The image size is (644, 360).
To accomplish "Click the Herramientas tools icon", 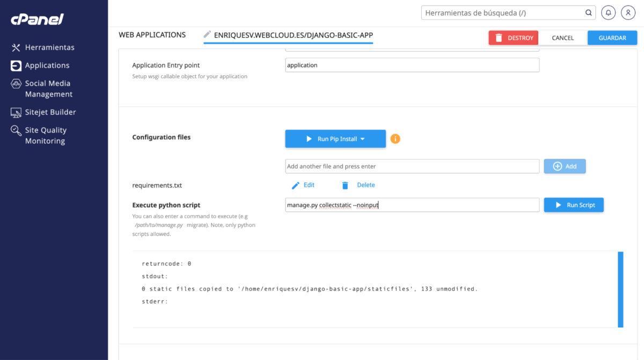I will 16,48.
